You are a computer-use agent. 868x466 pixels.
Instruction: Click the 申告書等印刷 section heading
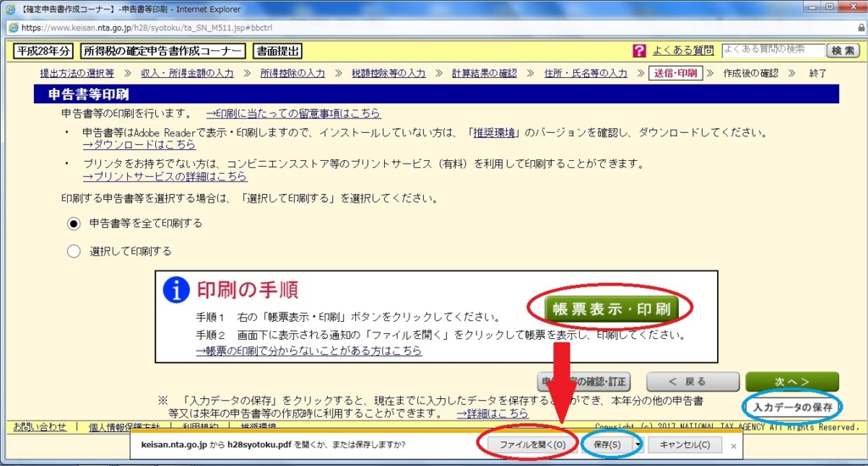click(88, 94)
